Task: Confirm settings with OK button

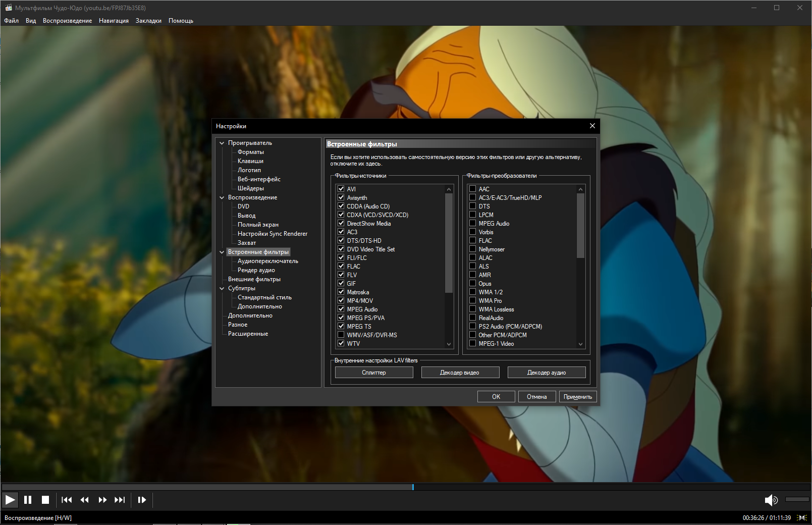Action: (496, 397)
